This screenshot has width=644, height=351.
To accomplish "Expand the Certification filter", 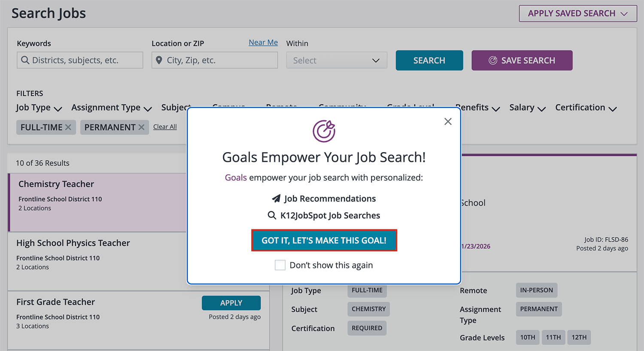I will (x=586, y=108).
